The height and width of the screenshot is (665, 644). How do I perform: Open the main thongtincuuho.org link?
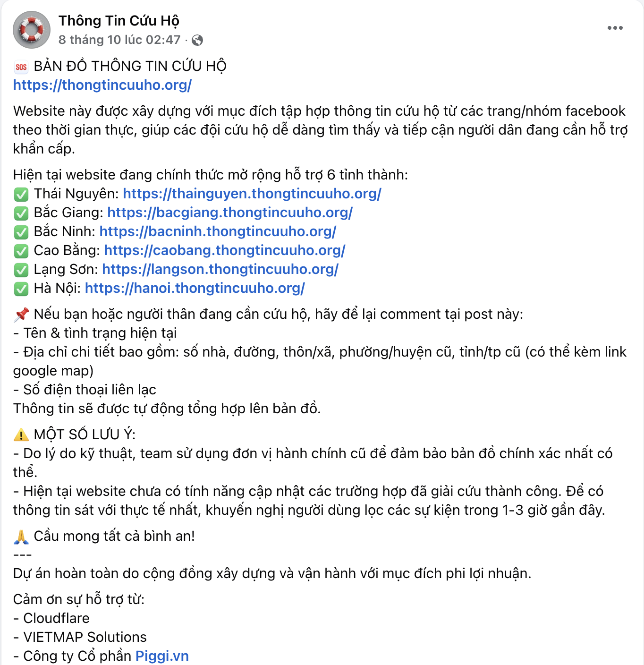[102, 85]
